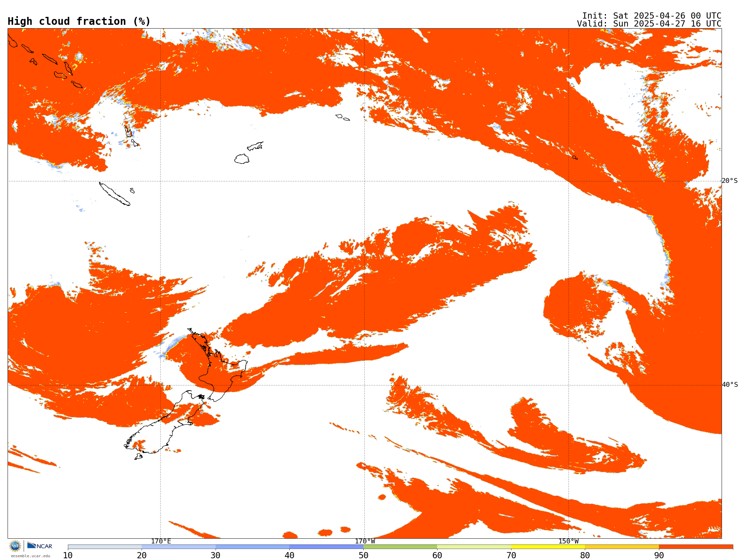
Task: Click the 40°S latitude label
Action: coord(730,385)
